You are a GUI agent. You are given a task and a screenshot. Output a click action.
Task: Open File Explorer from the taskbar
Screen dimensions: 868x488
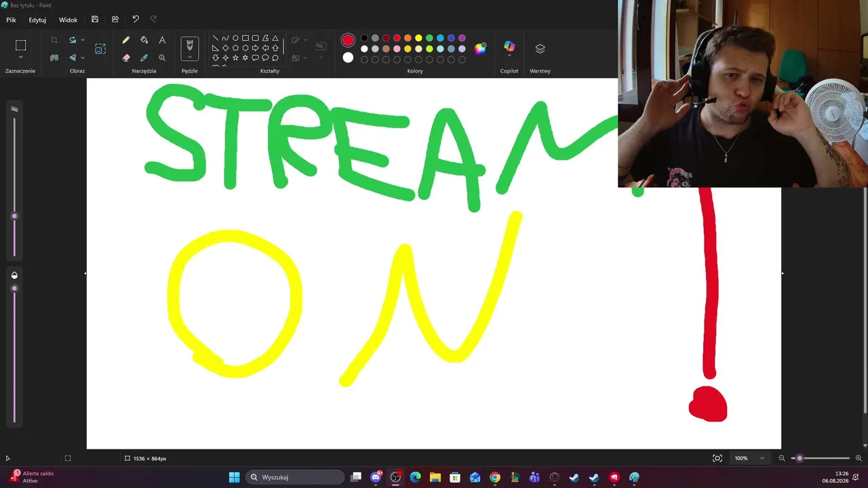[x=435, y=477]
